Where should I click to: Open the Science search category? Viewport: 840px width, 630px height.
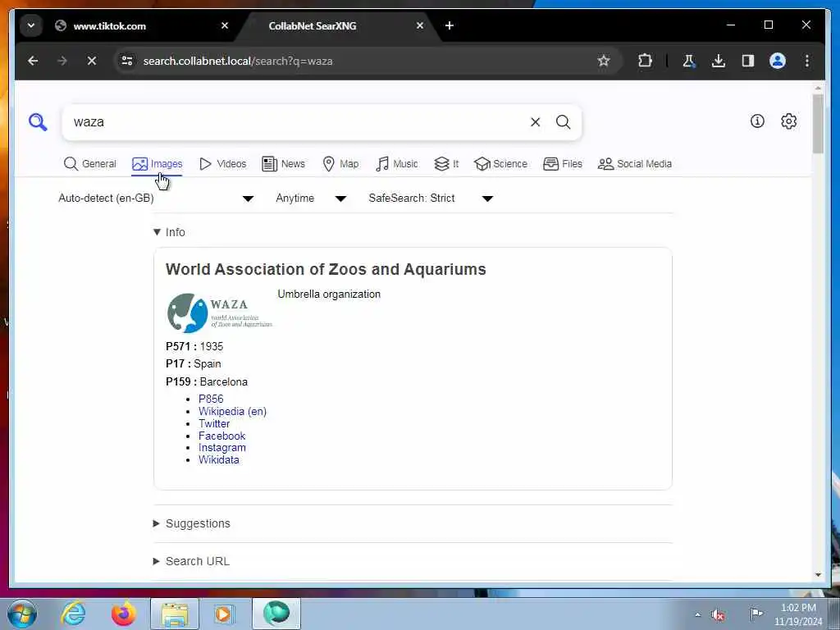click(x=501, y=164)
